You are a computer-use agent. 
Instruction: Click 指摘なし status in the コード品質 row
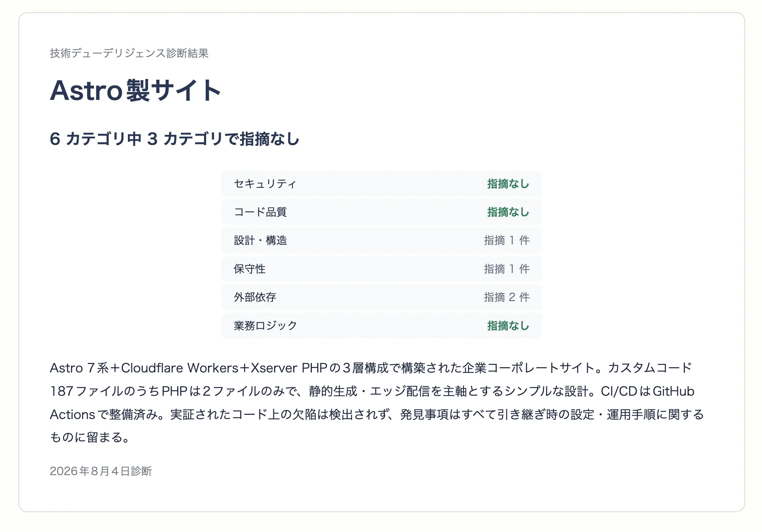point(508,212)
